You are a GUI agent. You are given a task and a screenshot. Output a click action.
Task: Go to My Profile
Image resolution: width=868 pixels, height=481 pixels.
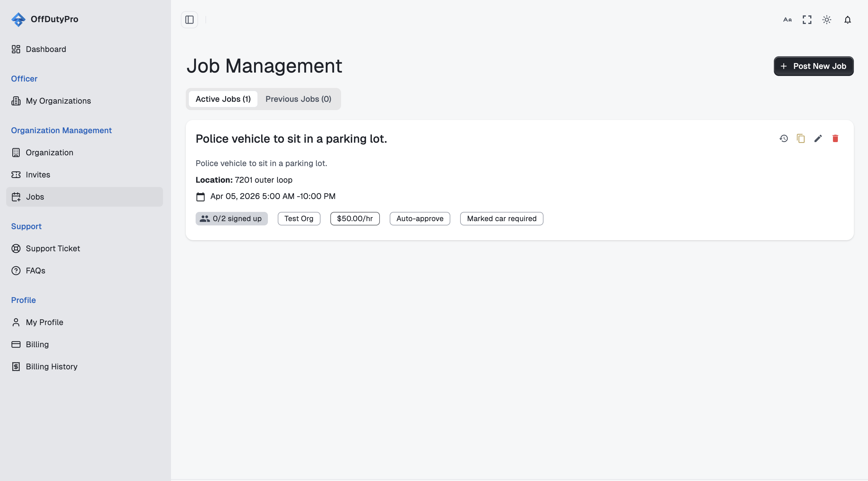(x=85, y=322)
